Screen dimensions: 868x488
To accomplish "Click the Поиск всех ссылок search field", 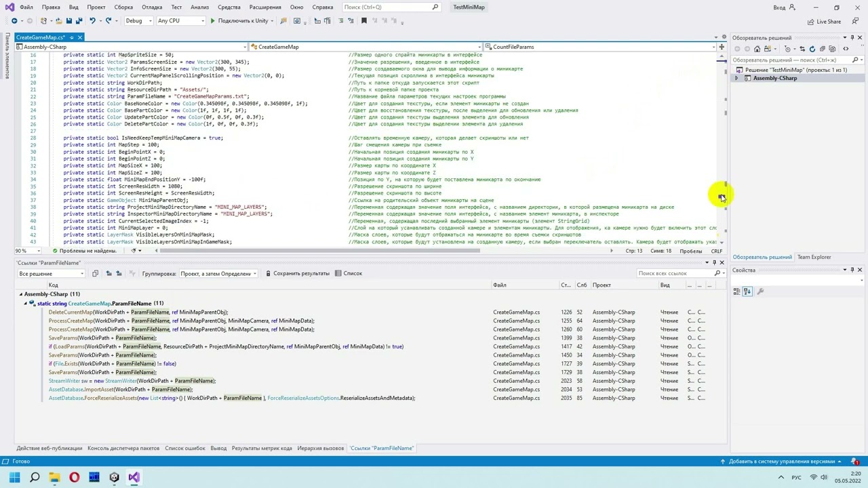I will point(680,273).
